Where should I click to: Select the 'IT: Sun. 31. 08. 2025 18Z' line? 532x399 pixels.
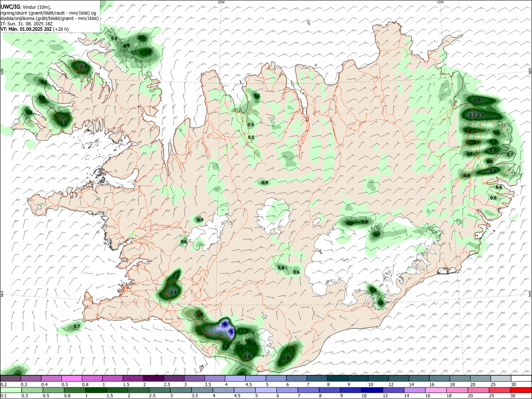click(27, 24)
